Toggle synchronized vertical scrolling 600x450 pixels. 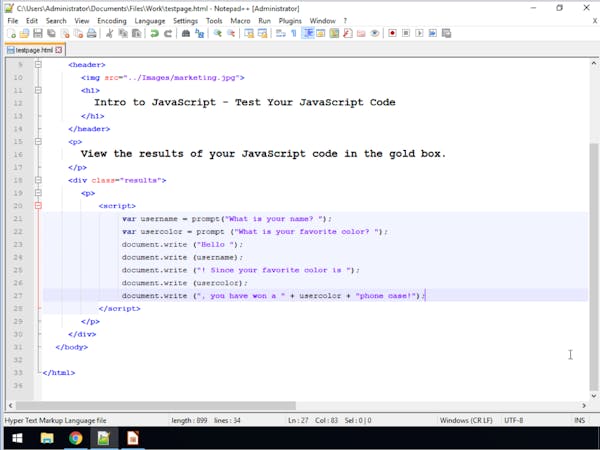point(249,34)
